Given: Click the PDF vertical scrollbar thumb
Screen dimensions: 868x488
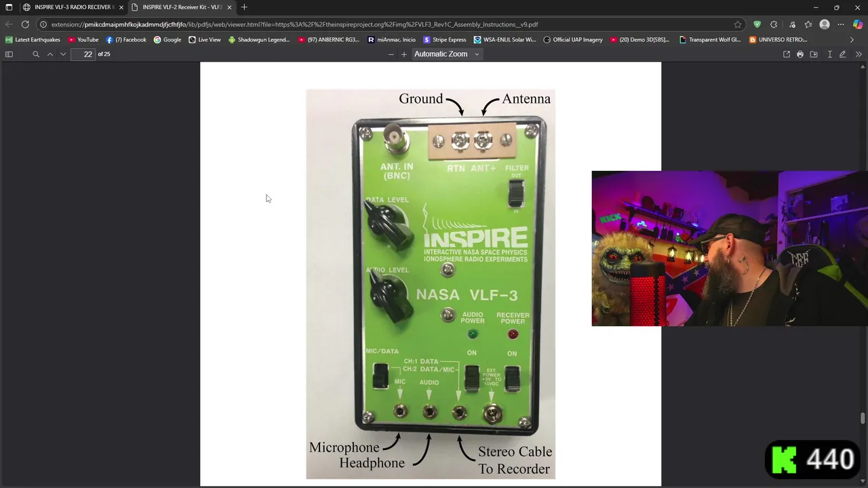Looking at the screenshot, I should [x=863, y=419].
